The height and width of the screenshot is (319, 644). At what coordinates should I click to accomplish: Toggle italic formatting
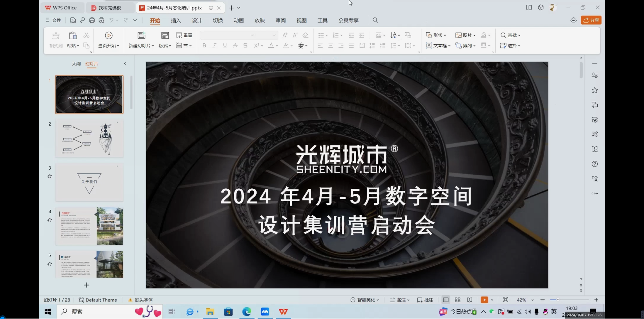[x=214, y=46]
